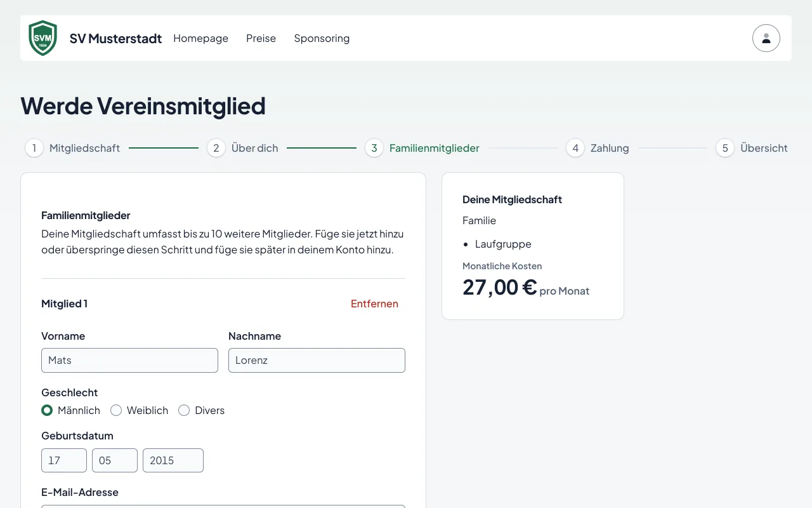812x508 pixels.
Task: Click the E-Mail-Adresse field label
Action: point(80,492)
